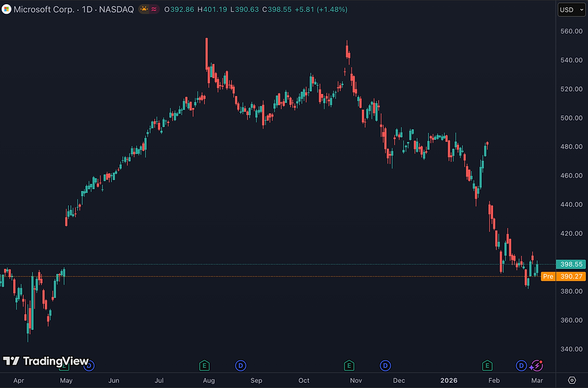Click the earnings E marker near February
The width and height of the screenshot is (588, 388).
click(x=487, y=365)
